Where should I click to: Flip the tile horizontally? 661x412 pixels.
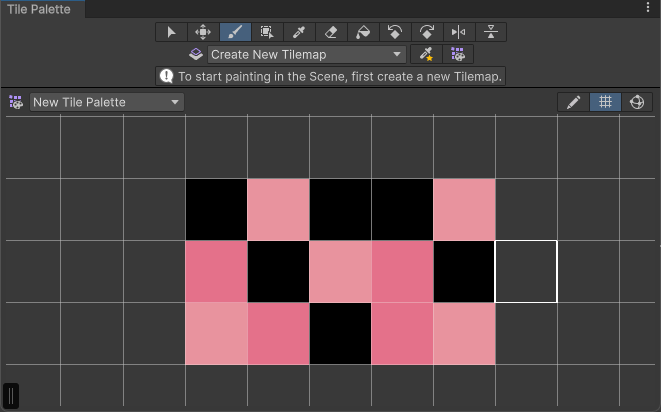tap(458, 32)
